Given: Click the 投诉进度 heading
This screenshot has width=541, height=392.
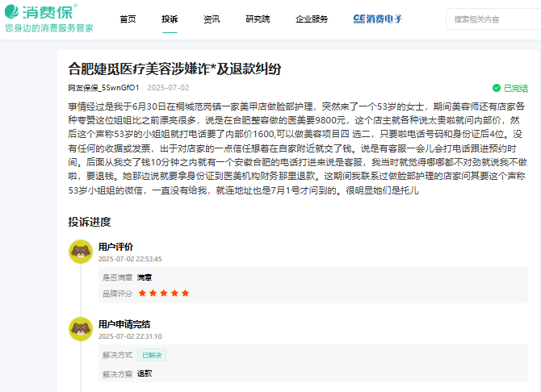Looking at the screenshot, I should coord(90,222).
